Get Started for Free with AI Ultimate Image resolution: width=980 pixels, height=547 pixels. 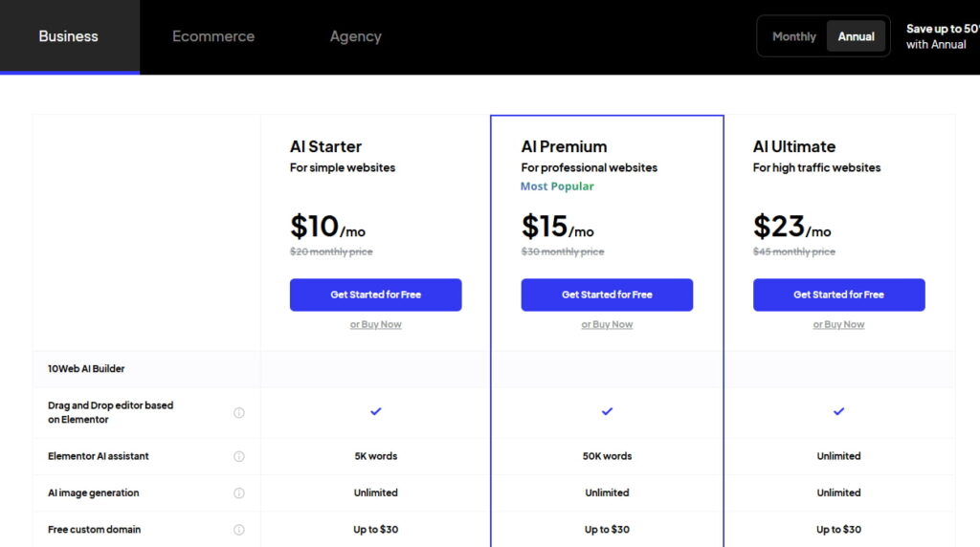click(838, 295)
